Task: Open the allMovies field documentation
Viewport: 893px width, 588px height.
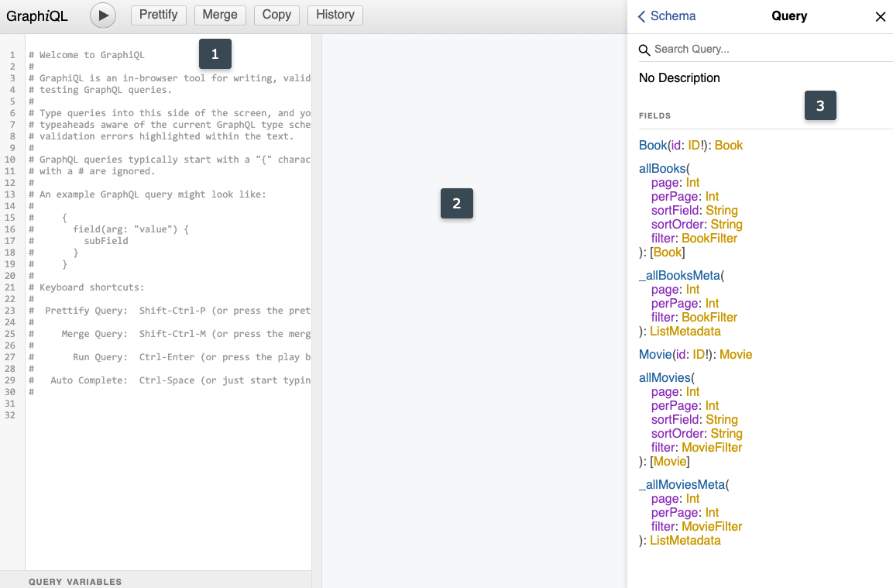Action: pos(665,377)
